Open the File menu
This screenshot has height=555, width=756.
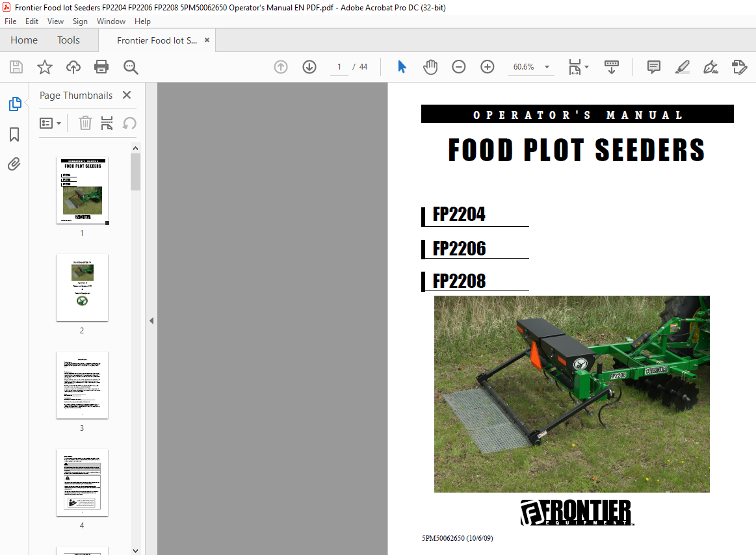[x=10, y=21]
